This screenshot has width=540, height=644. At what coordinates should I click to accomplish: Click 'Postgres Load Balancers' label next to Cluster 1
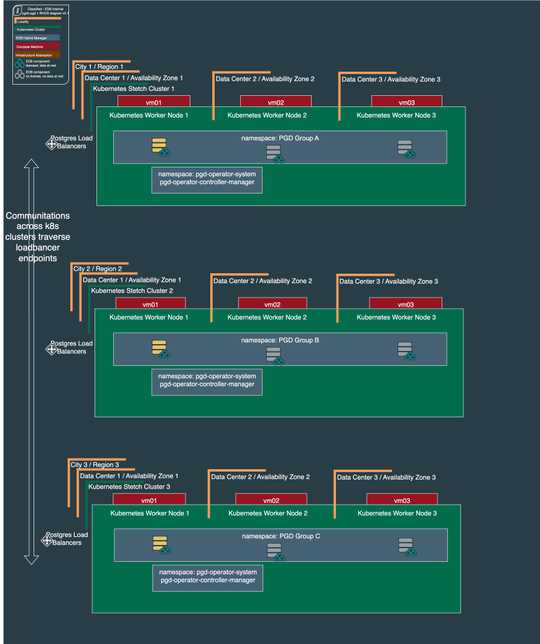tap(71, 142)
